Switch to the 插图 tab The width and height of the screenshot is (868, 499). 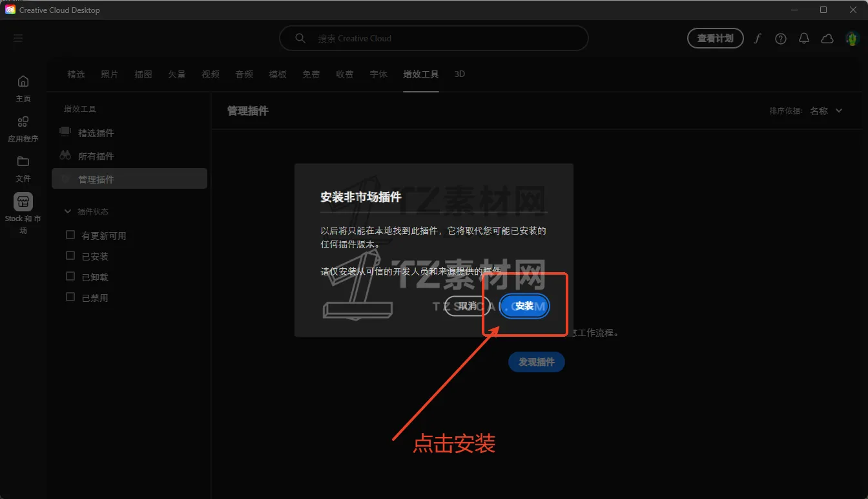tap(143, 74)
